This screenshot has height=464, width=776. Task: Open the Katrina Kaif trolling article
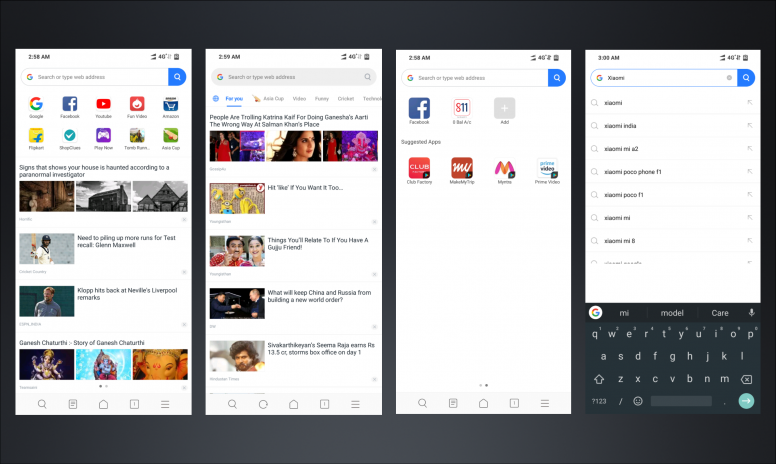tap(293, 141)
